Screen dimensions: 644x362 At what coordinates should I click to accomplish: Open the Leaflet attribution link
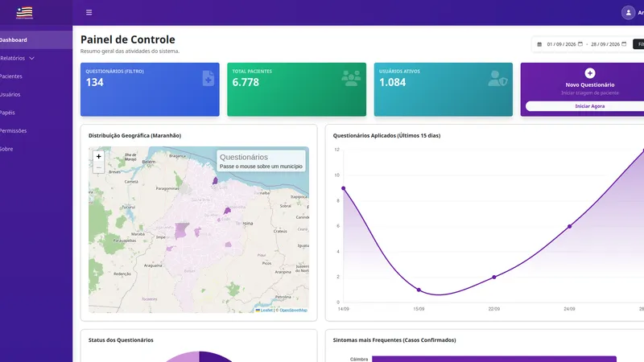tap(264, 311)
